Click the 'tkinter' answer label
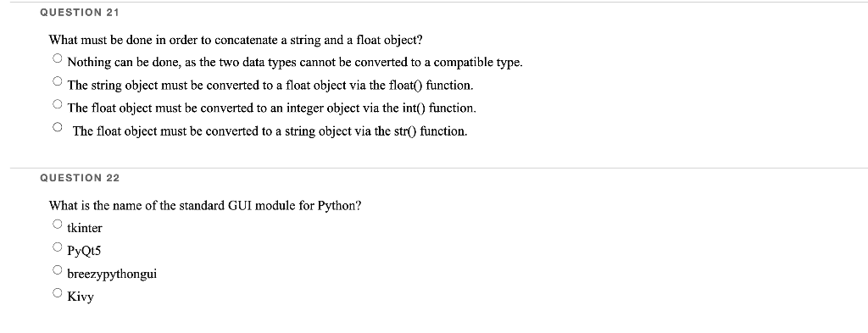This screenshot has width=868, height=333. tap(85, 228)
